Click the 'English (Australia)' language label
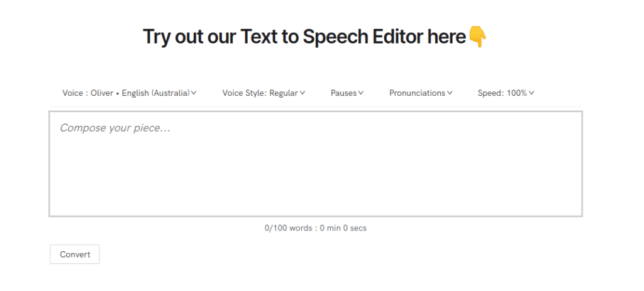This screenshot has height=291, width=644. [156, 93]
